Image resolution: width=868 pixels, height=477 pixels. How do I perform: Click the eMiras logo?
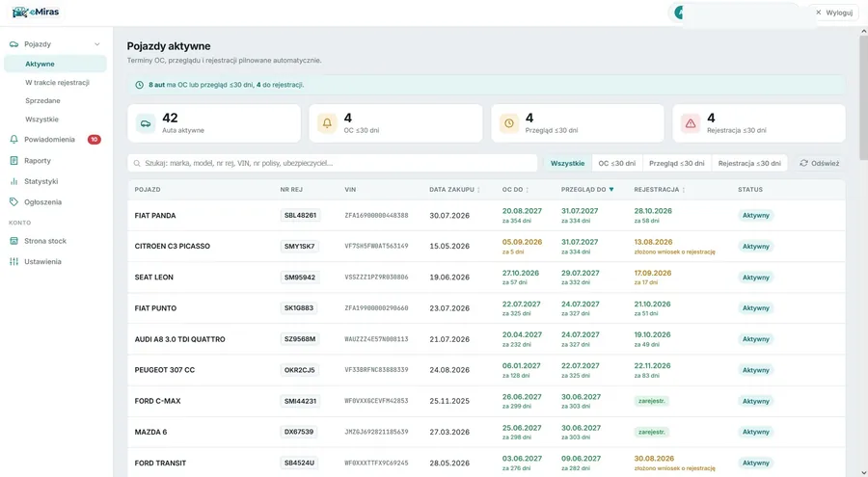pyautogui.click(x=35, y=13)
